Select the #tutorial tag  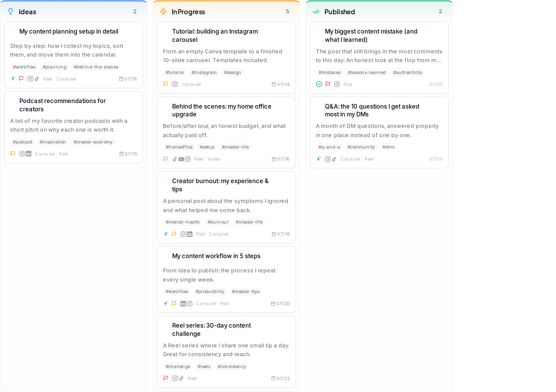(x=175, y=72)
